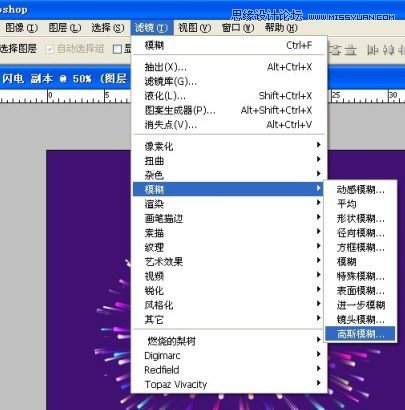Viewport: 405px width, 410px height.
Task: Expand the 渲染 submenu
Action: [x=229, y=204]
